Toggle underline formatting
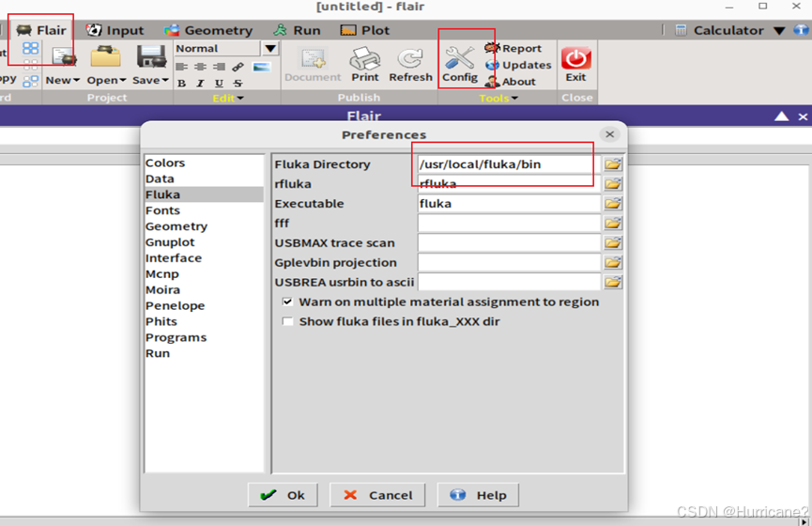Viewport: 812px width, 526px height. pyautogui.click(x=219, y=84)
